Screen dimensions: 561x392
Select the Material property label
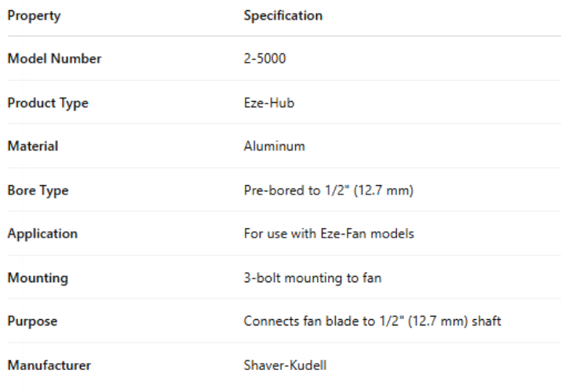click(x=33, y=146)
